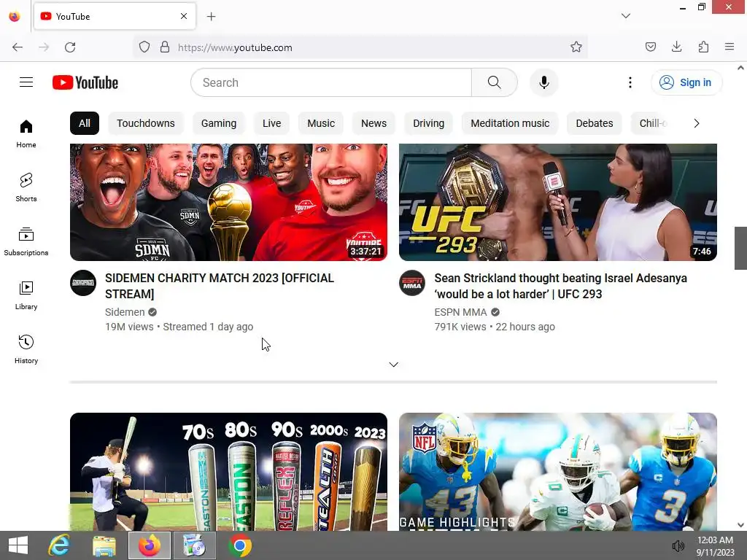
Task: Click the scrollbar down arrow
Action: click(740, 525)
